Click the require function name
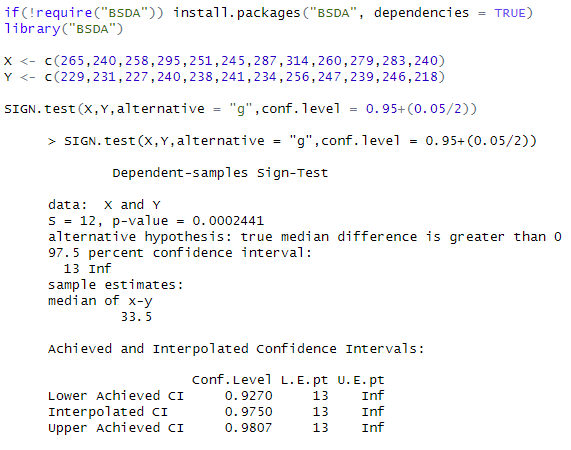 point(64,13)
